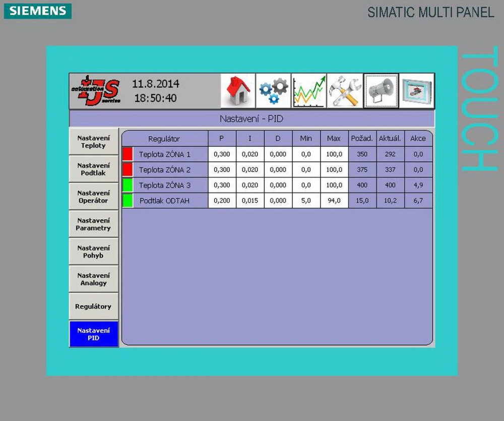Select the Nastavení Pohyb button
Screen dimensions: 504x421
click(x=93, y=252)
